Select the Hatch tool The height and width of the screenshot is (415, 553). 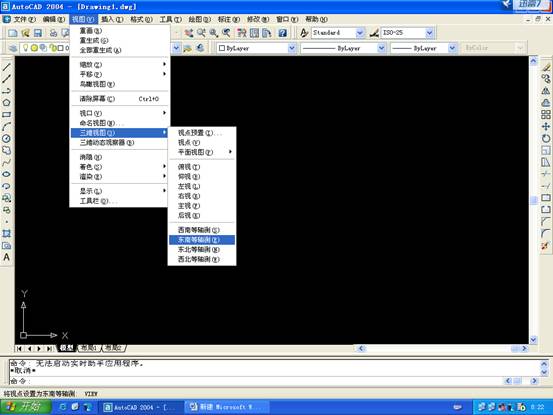[6, 233]
